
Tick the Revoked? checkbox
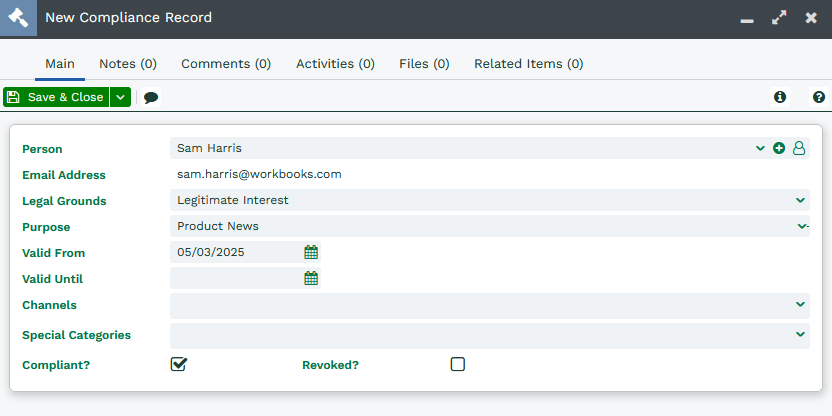click(457, 364)
